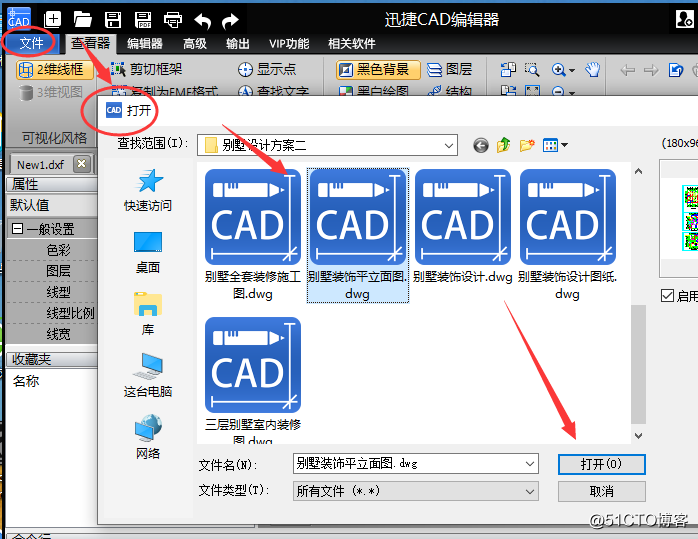
Task: Expand the 文件名 dropdown arrow
Action: (x=530, y=464)
